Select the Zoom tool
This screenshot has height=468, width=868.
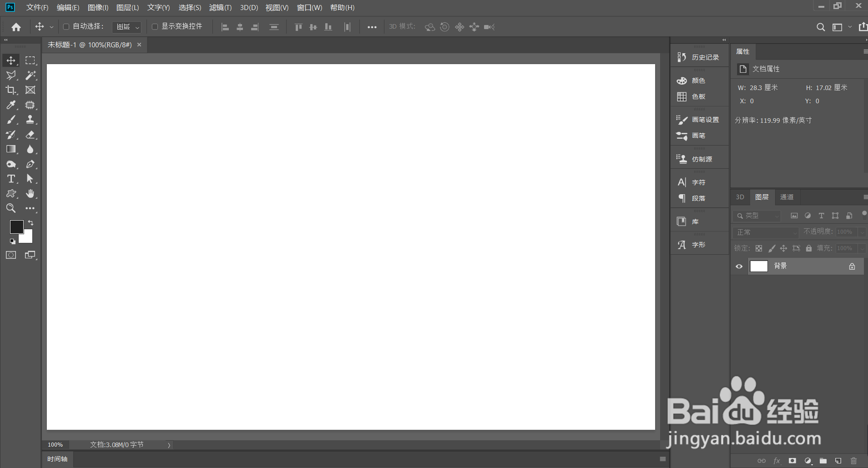(x=11, y=208)
